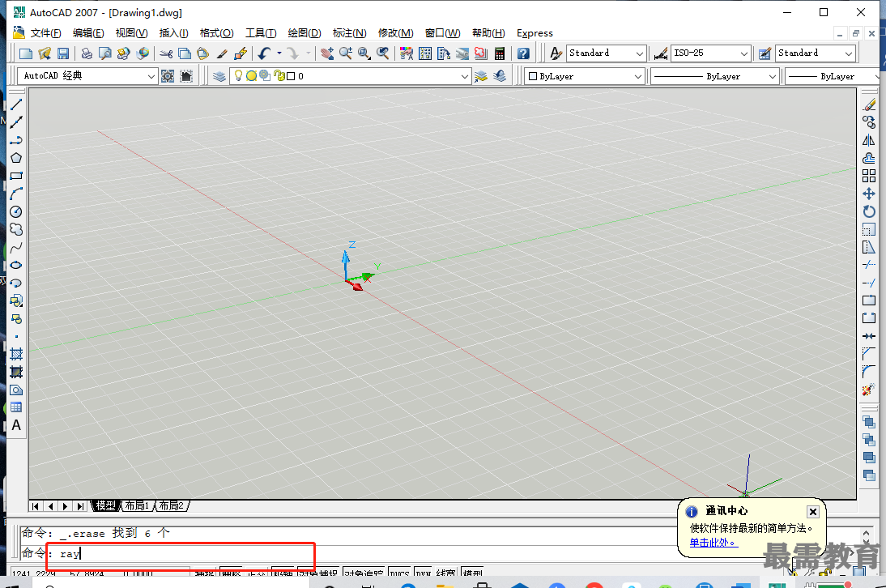
Task: Open the Express menu
Action: click(x=535, y=32)
